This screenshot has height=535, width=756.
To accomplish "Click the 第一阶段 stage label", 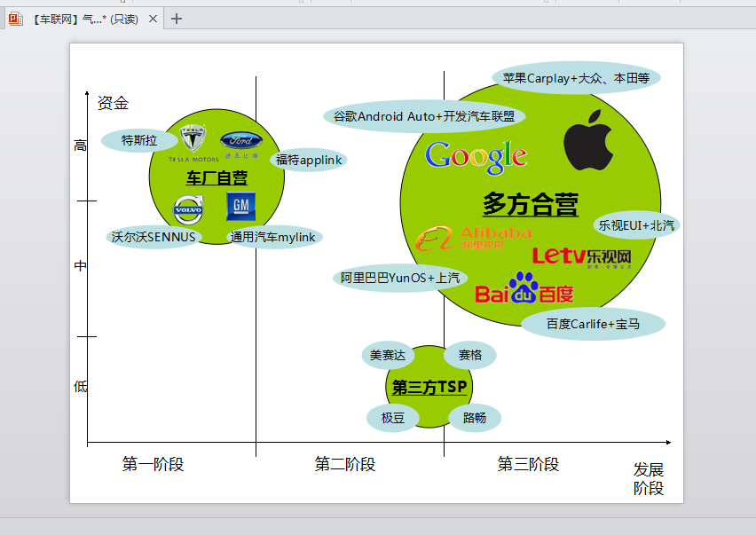I will click(153, 464).
